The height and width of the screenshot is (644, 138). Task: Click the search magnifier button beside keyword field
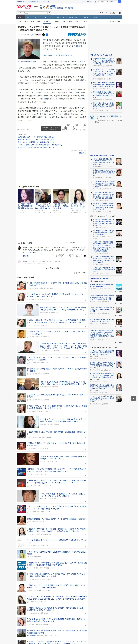click(x=49, y=13)
